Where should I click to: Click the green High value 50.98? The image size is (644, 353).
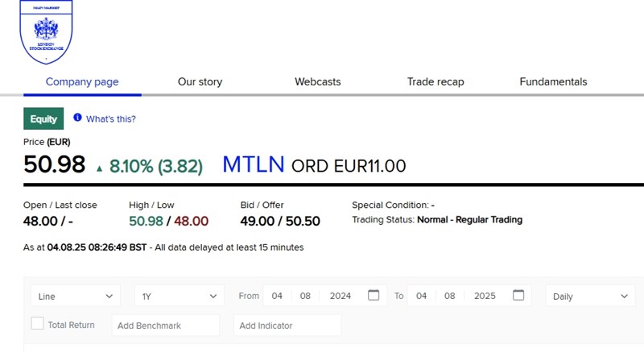[x=146, y=222]
